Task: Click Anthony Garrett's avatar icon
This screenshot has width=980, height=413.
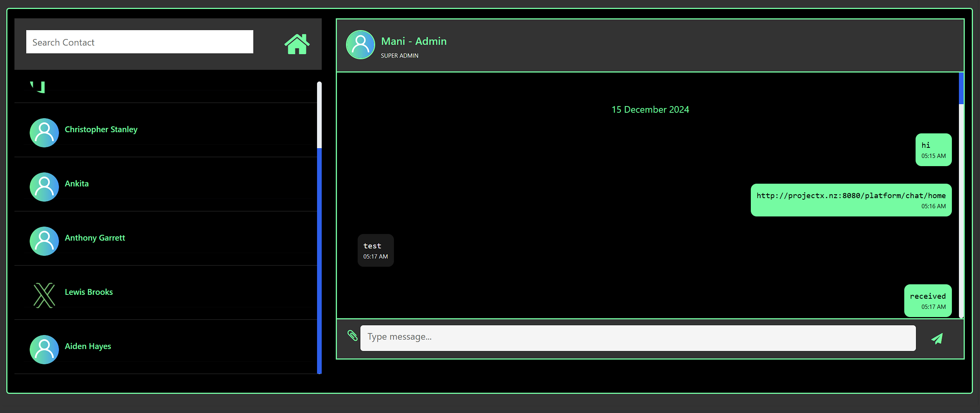Action: [x=44, y=241]
